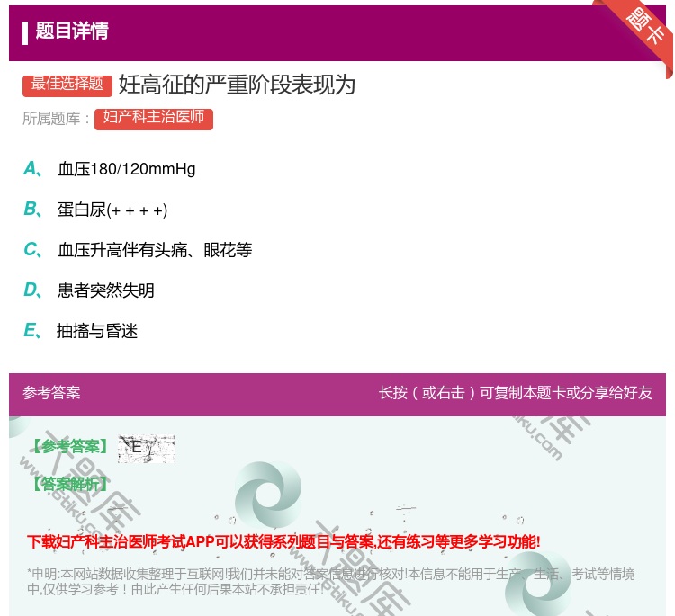Click the 【参考答案】 label
This screenshot has height=616, width=675.
coord(70,447)
